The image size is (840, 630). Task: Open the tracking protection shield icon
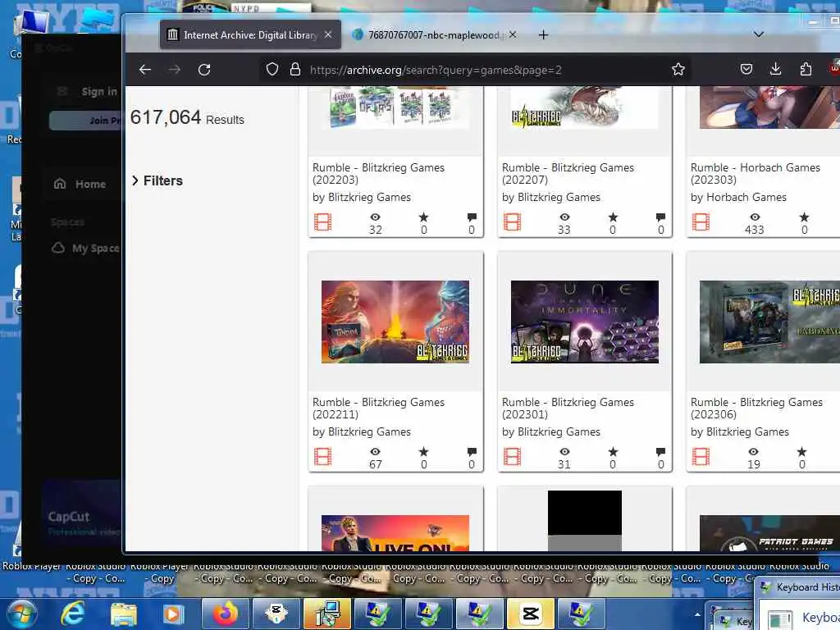tap(272, 69)
